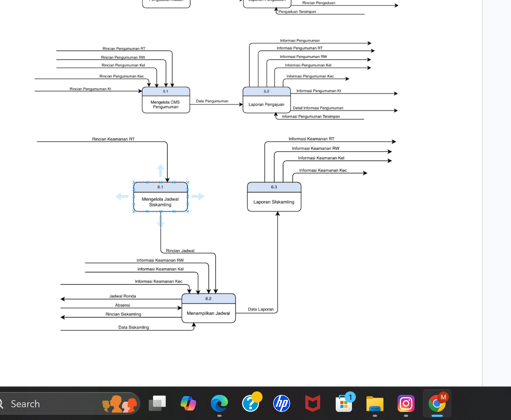Viewport: 511px width, 420px height.
Task: Switch to Google Chrome in the taskbar
Action: (437, 403)
